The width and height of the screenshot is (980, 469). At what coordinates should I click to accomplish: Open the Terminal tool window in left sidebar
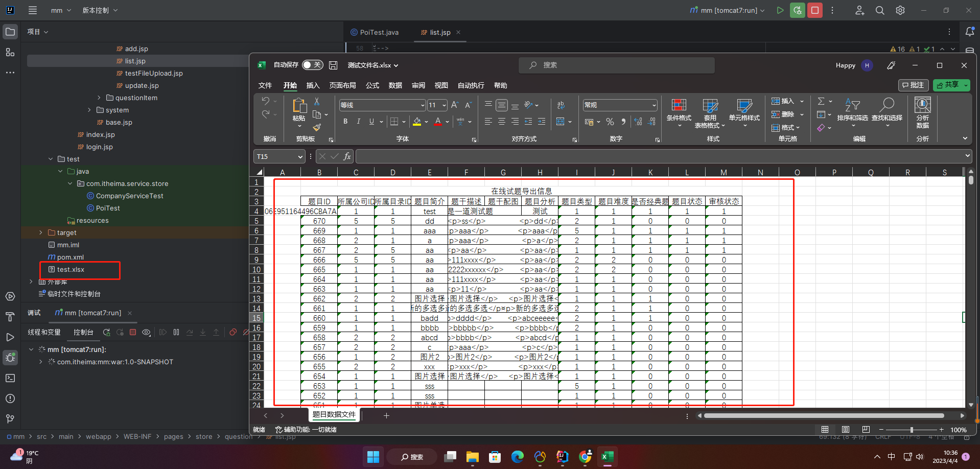pyautogui.click(x=10, y=378)
